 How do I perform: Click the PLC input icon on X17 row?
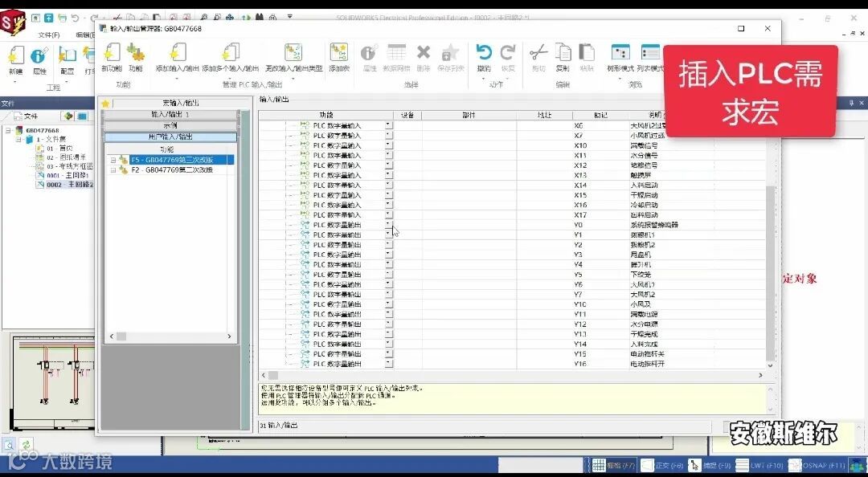(x=305, y=214)
